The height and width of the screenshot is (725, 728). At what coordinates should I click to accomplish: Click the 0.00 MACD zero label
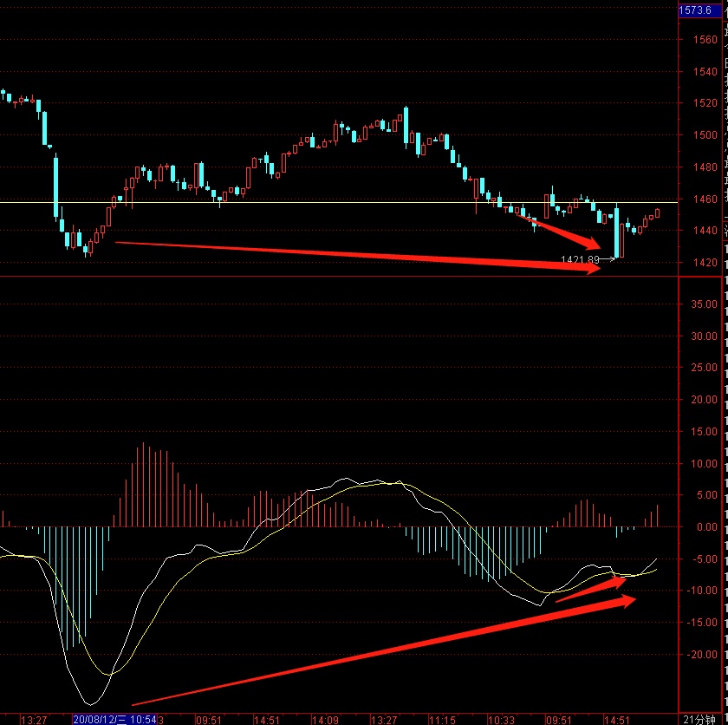pyautogui.click(x=707, y=527)
